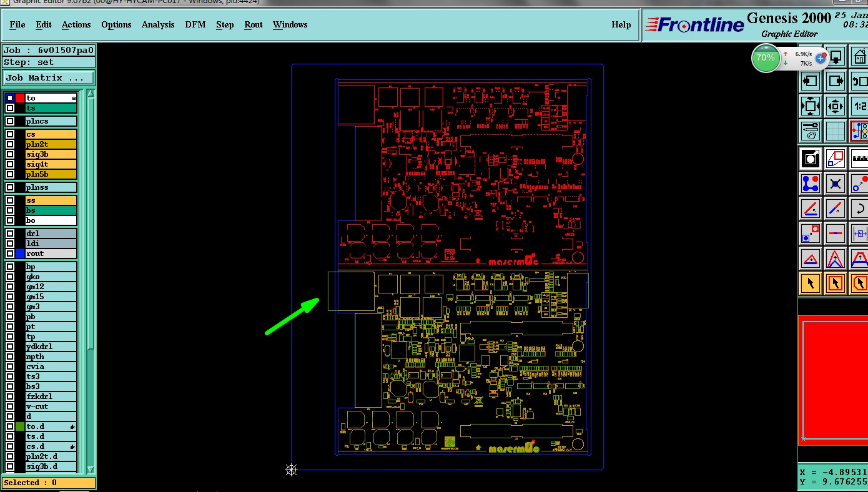
Task: Click the pan right arrow icon
Action: 836,81
